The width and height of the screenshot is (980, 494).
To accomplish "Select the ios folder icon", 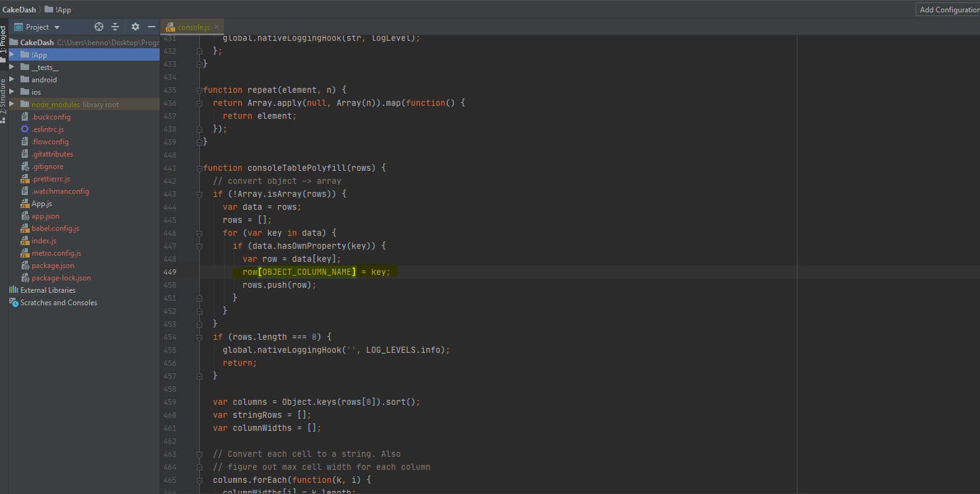I will point(25,92).
